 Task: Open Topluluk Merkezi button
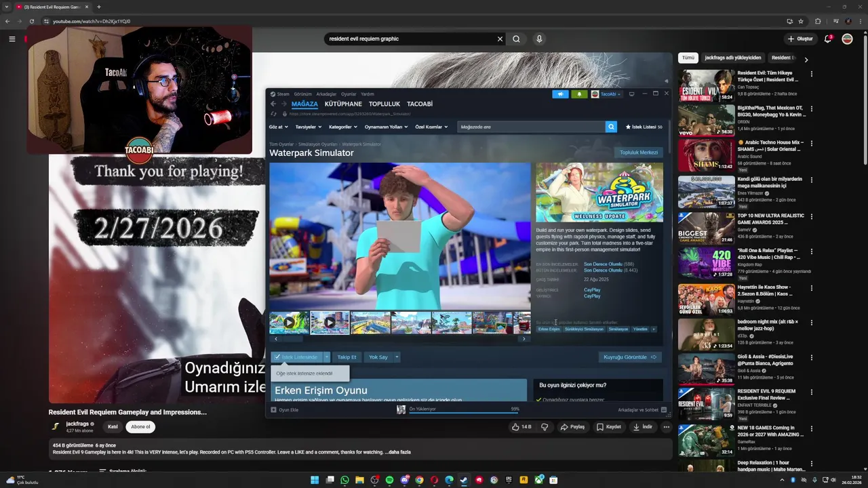[638, 152]
